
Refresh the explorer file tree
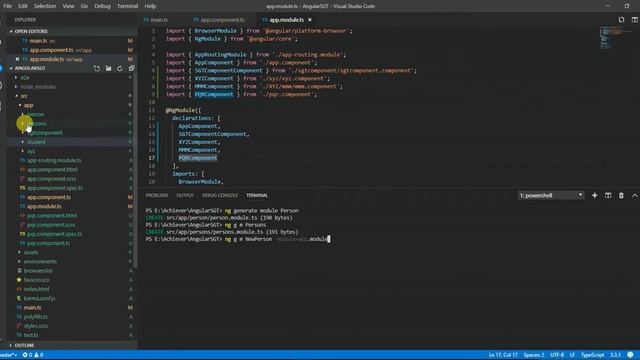point(120,69)
